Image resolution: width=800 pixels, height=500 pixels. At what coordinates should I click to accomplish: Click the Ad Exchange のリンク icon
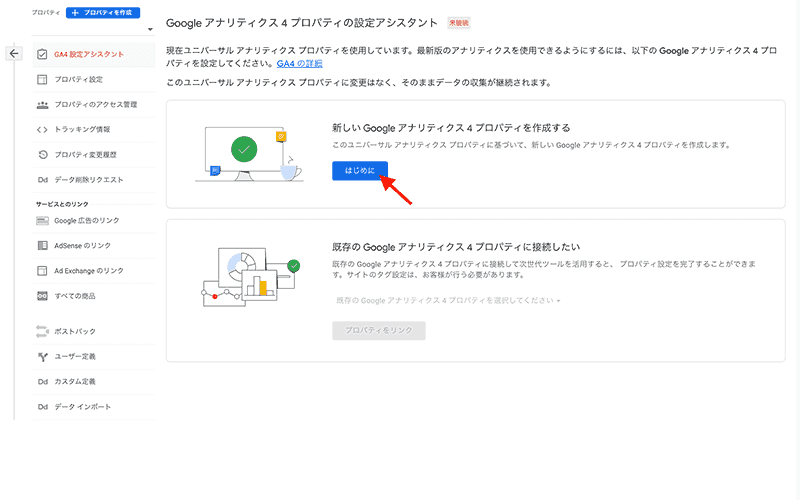[x=42, y=271]
